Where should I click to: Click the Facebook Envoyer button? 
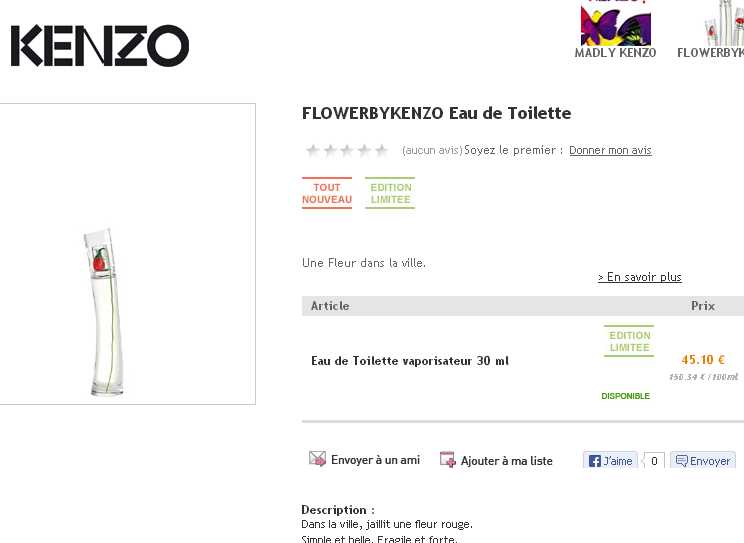point(703,460)
